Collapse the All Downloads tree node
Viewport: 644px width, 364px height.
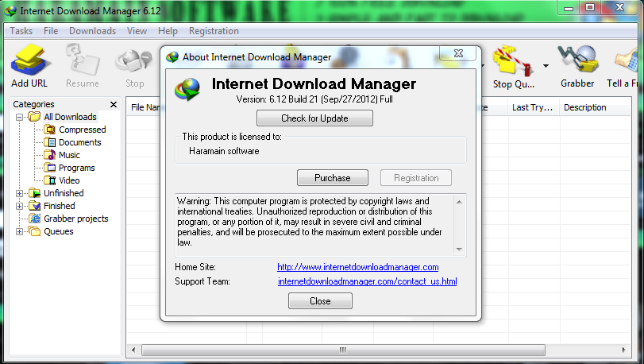tap(19, 117)
